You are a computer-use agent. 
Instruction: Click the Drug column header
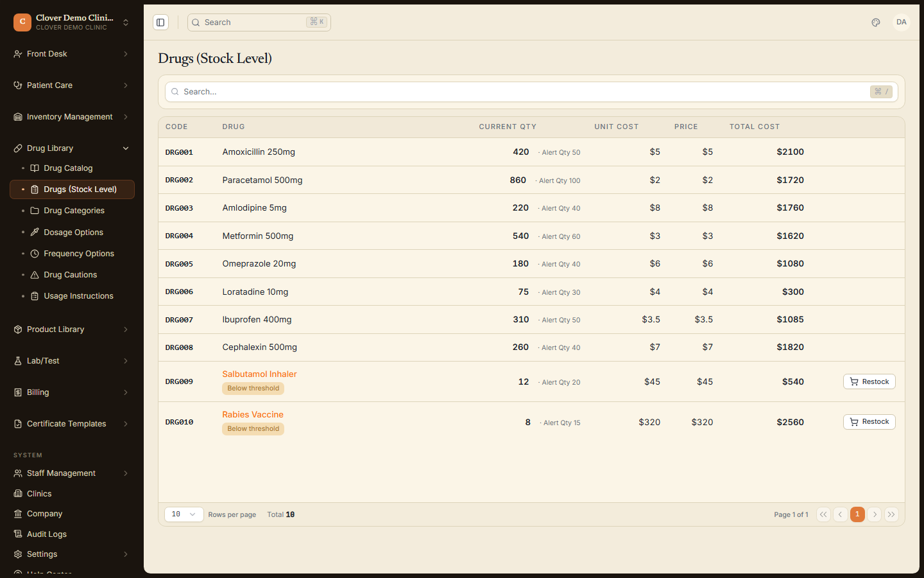click(x=234, y=127)
